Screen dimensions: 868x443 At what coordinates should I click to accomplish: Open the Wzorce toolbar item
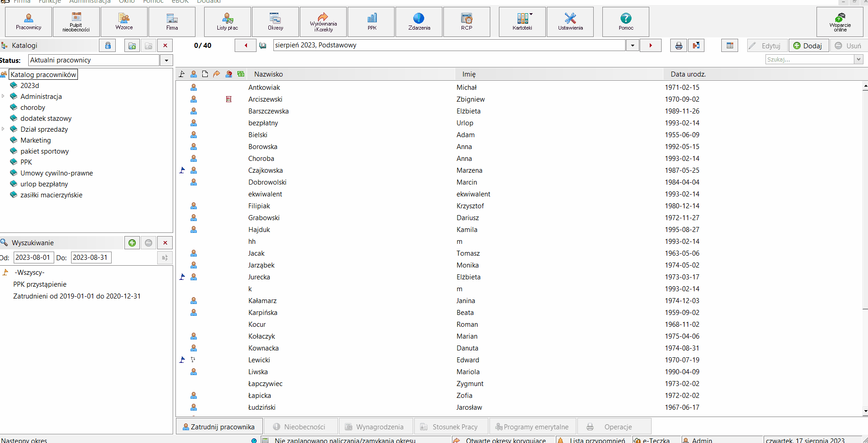click(124, 21)
